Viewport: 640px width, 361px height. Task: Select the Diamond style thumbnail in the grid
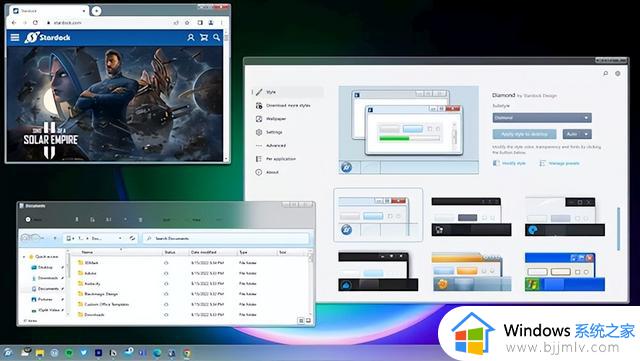pos(378,215)
